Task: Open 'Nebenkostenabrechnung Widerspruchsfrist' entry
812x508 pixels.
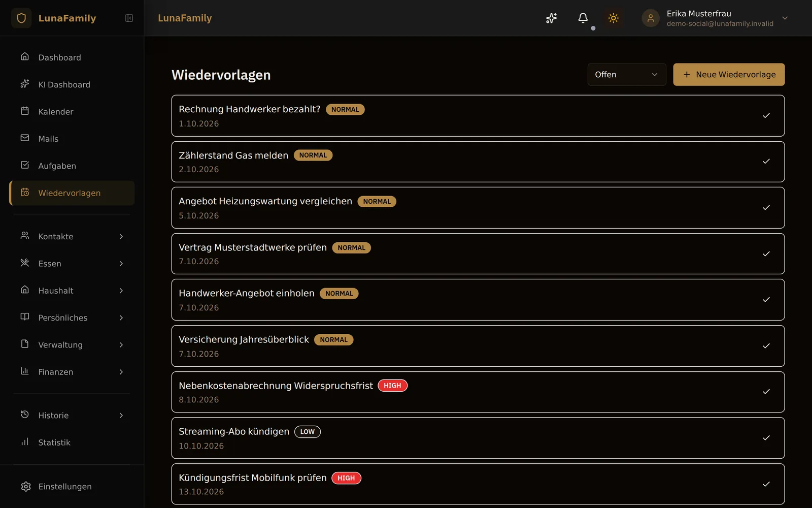Action: [x=478, y=392]
